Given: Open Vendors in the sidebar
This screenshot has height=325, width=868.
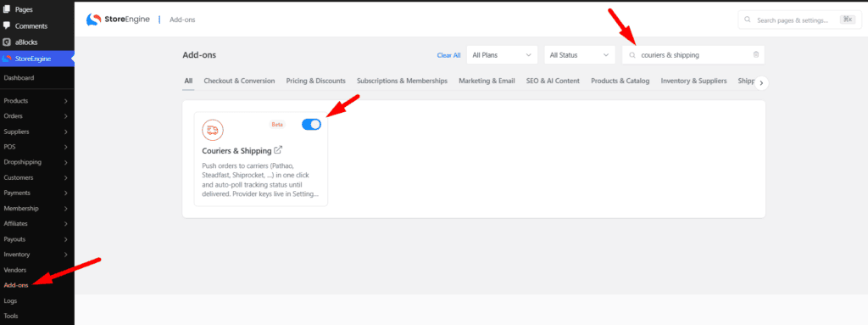Looking at the screenshot, I should (x=15, y=270).
